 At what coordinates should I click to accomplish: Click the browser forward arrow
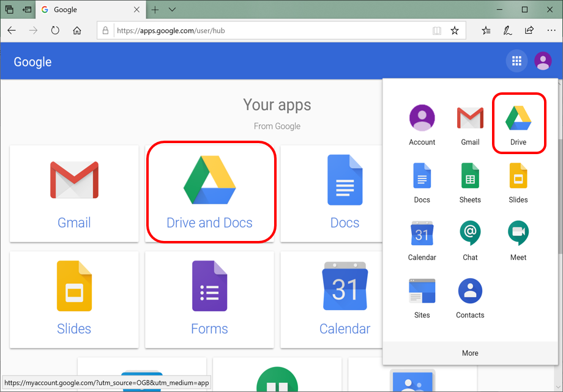(x=33, y=31)
